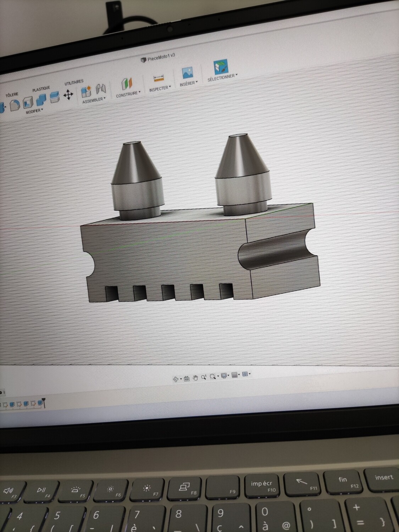Click the timeline end marker

tap(43, 403)
